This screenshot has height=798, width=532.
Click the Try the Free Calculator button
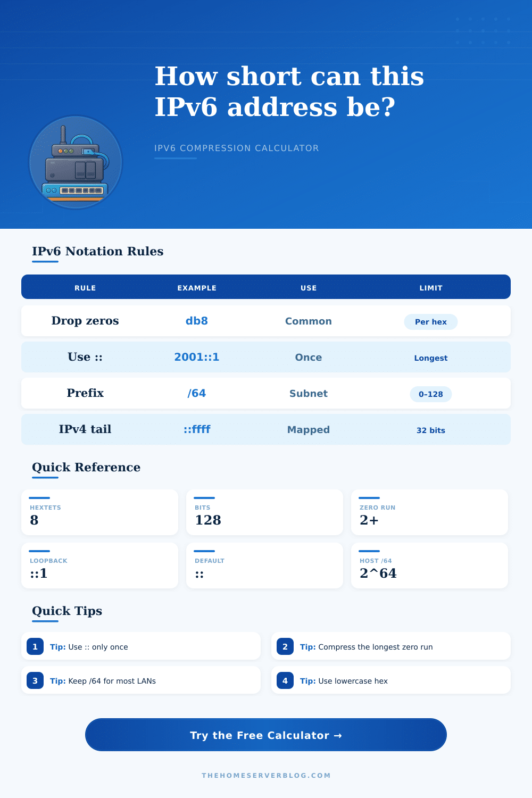pos(266,735)
